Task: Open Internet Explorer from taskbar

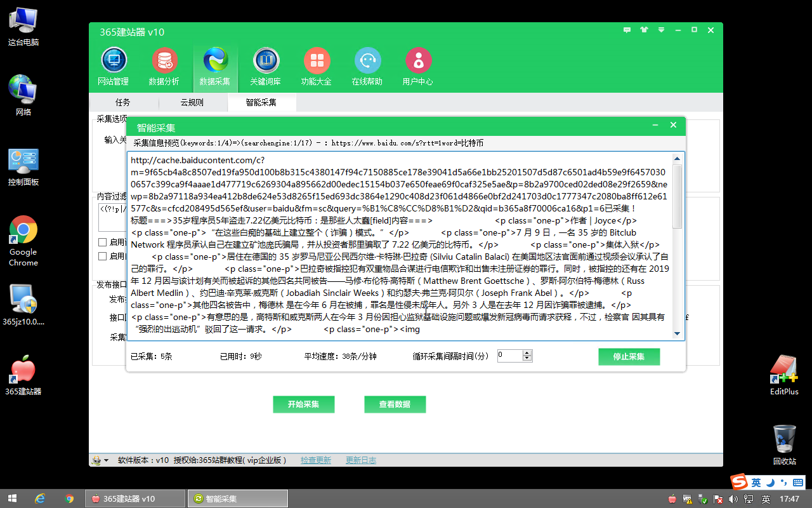Action: pyautogui.click(x=41, y=498)
